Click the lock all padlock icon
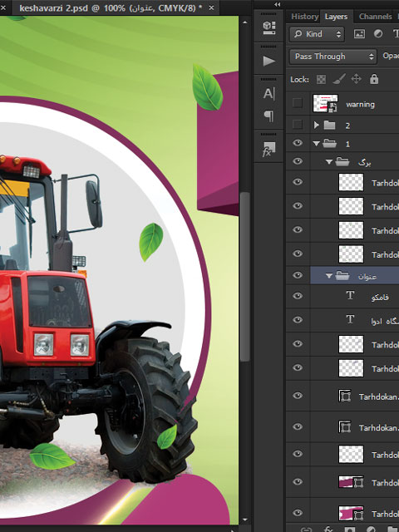 [x=374, y=79]
